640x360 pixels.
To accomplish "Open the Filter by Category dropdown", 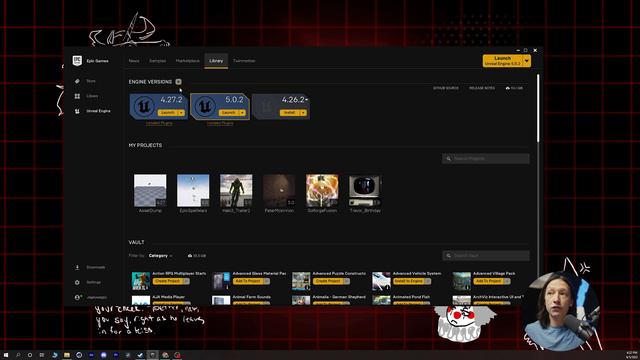I will [x=160, y=256].
